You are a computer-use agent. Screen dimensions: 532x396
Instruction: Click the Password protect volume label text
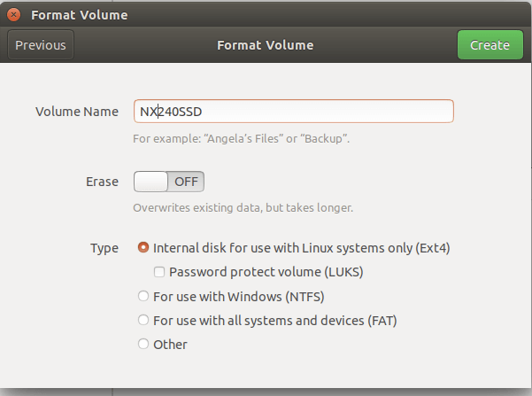point(266,272)
